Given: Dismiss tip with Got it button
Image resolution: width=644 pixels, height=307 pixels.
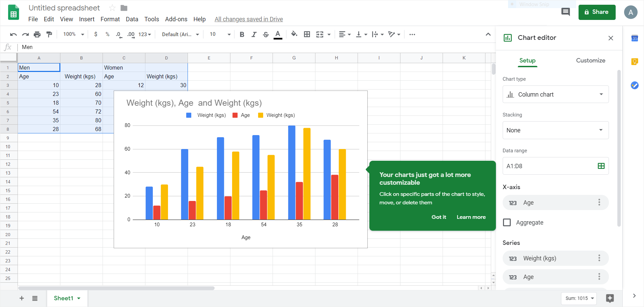Looking at the screenshot, I should coord(439,217).
